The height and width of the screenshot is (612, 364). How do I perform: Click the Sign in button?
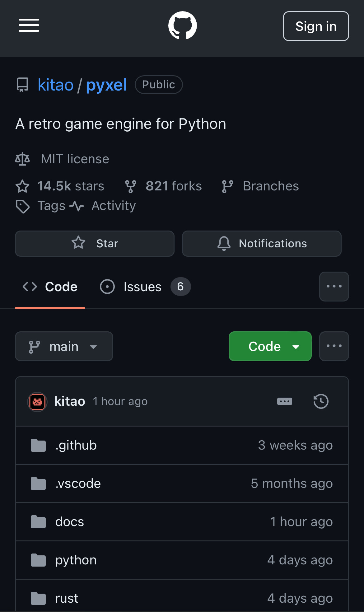(x=316, y=26)
